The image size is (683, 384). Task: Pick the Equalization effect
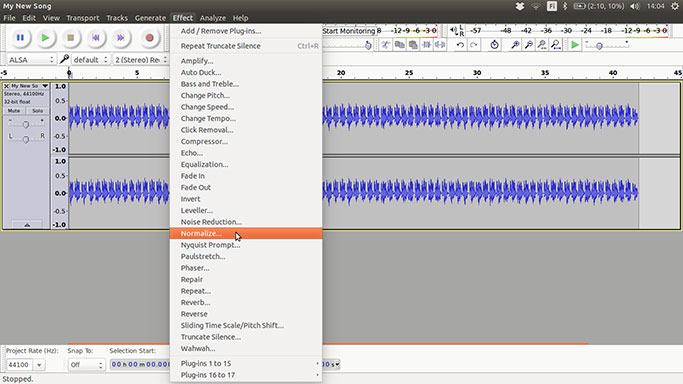point(246,165)
